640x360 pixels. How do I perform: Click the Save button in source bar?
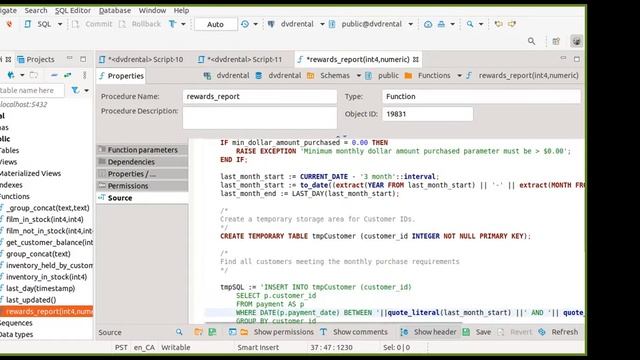tap(477, 332)
